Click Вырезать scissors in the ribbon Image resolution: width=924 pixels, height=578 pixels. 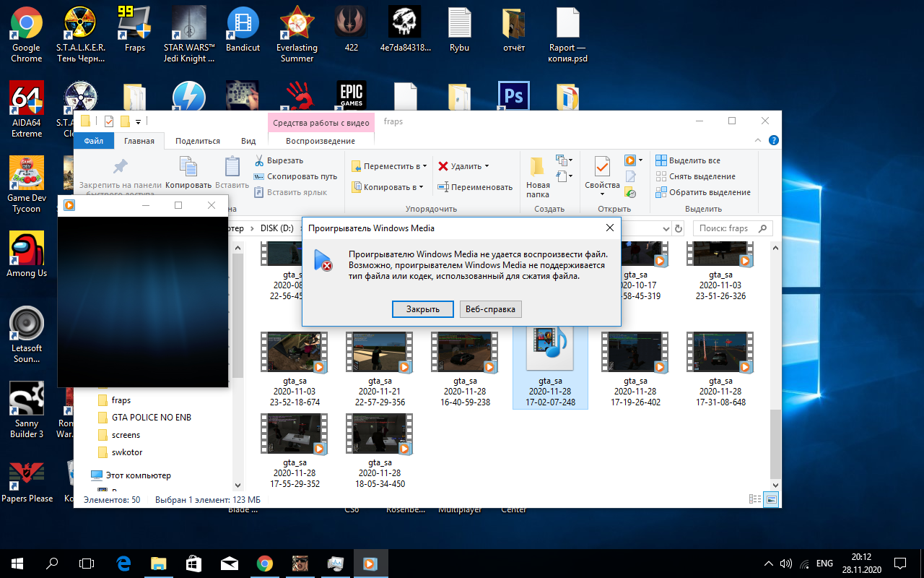coord(279,160)
